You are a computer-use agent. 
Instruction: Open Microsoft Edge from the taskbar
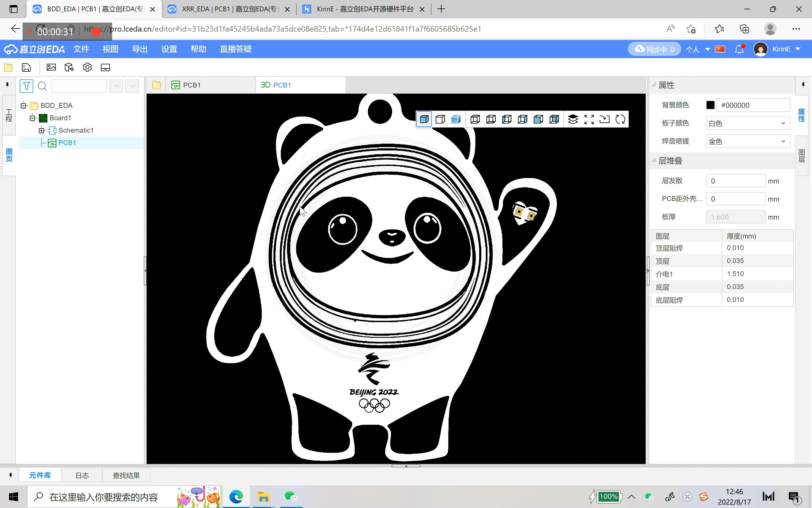(x=236, y=497)
